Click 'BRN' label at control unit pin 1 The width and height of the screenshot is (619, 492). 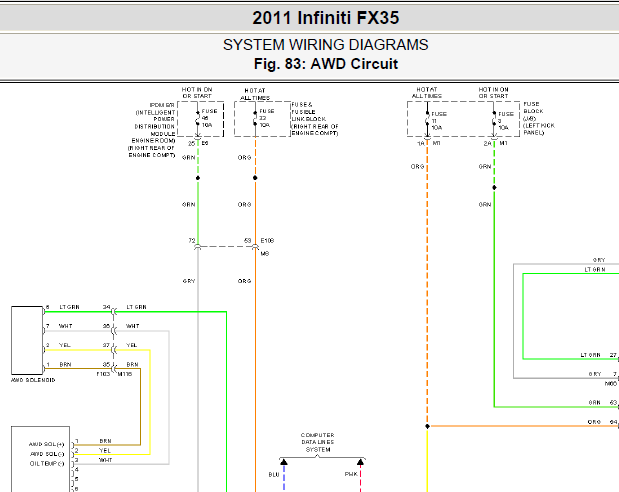105,441
